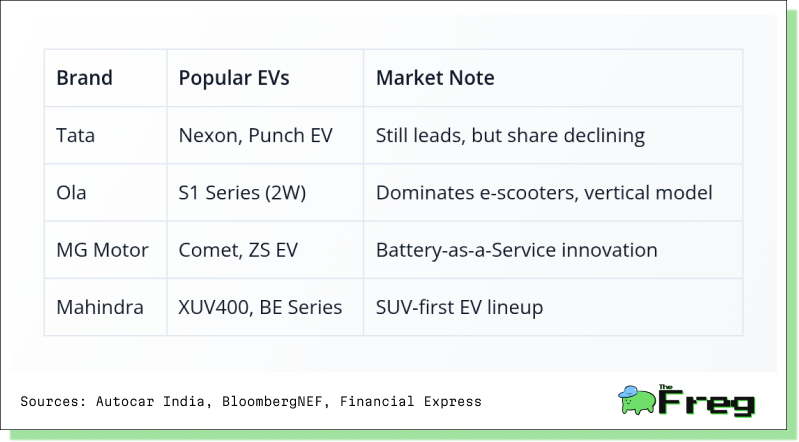Click 'Still leads, but share declining' note
The image size is (799, 442).
coord(510,136)
